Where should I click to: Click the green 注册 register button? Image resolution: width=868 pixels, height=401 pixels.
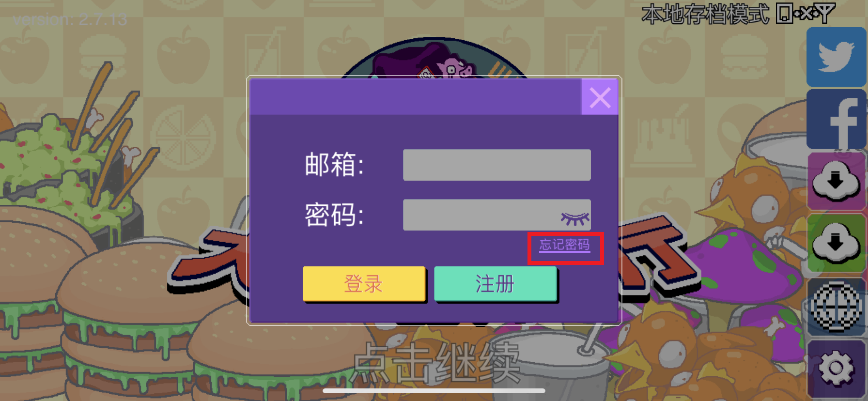coord(496,284)
